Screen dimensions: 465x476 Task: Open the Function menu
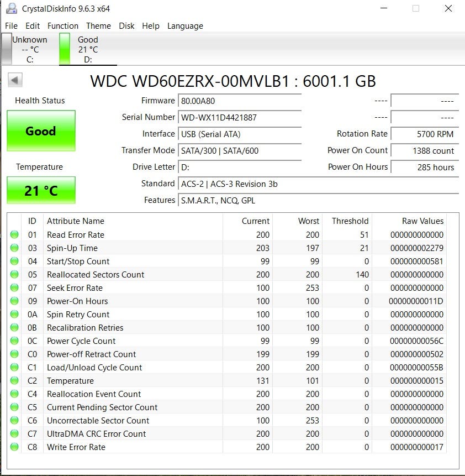[x=63, y=26]
